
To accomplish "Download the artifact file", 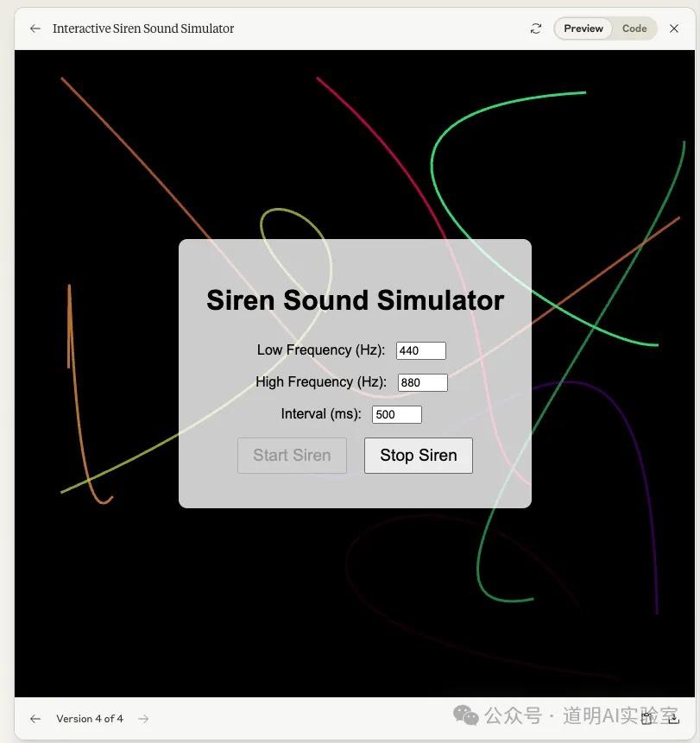I will (x=672, y=717).
